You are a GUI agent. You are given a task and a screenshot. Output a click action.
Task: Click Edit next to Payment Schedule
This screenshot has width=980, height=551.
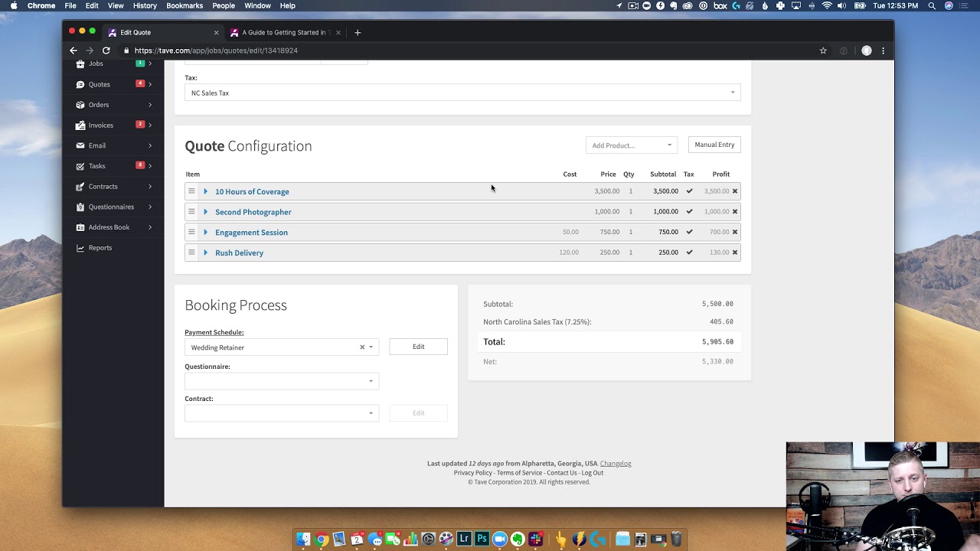(418, 347)
